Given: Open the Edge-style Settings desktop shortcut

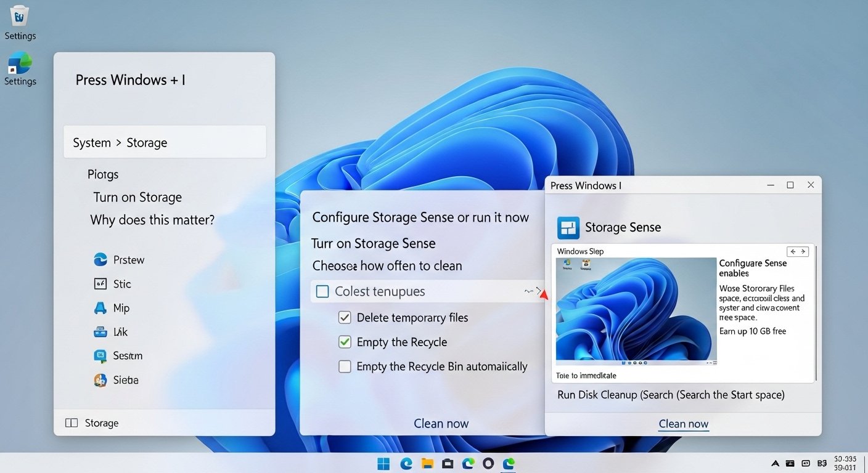Looking at the screenshot, I should pyautogui.click(x=20, y=63).
